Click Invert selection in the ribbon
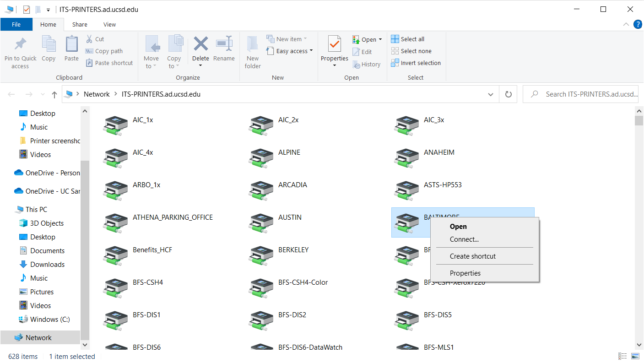The width and height of the screenshot is (644, 363). click(x=416, y=63)
